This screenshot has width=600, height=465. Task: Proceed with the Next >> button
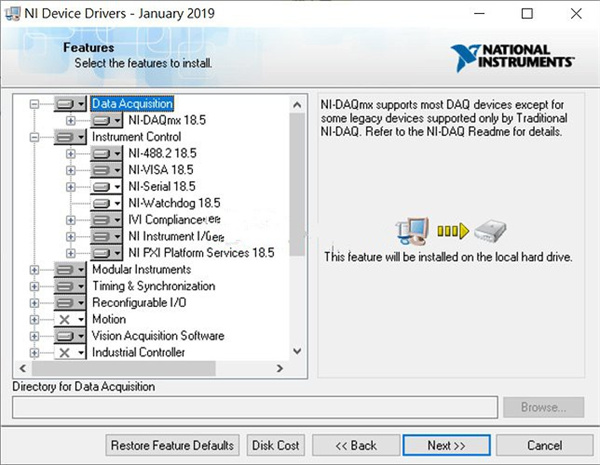[447, 445]
